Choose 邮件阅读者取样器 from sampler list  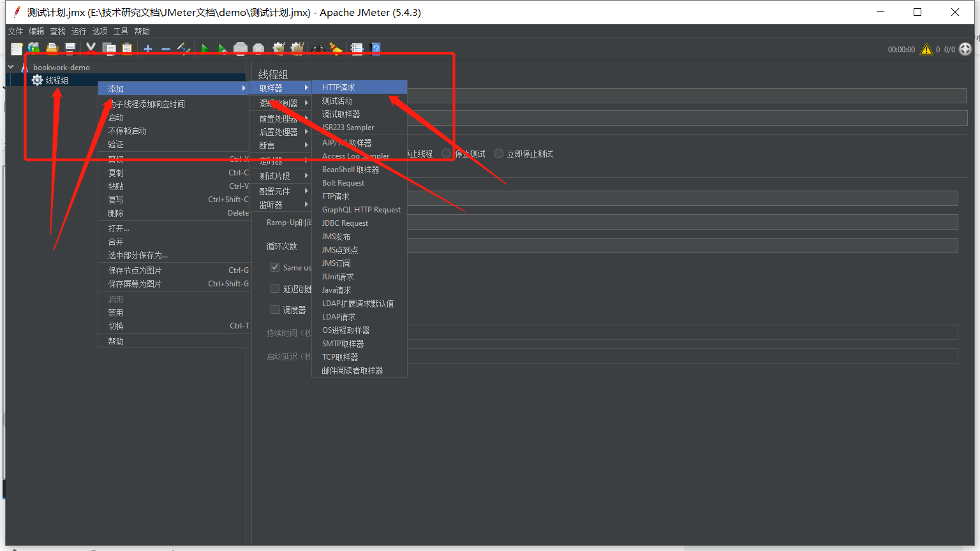(359, 371)
